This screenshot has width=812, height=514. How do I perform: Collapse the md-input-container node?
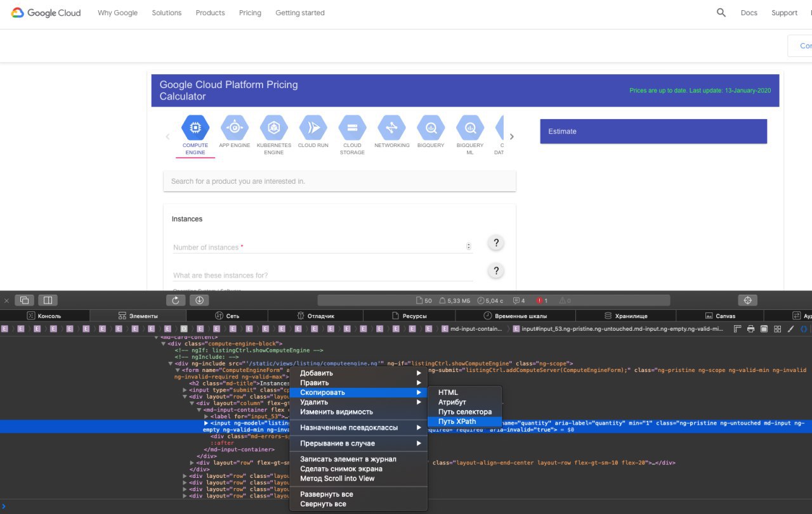click(x=199, y=410)
